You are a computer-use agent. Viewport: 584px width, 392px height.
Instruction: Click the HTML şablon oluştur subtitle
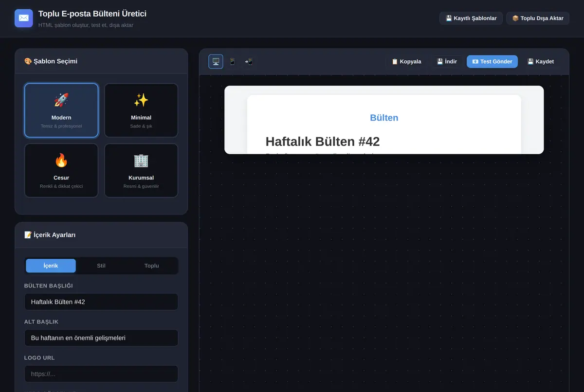pos(86,25)
